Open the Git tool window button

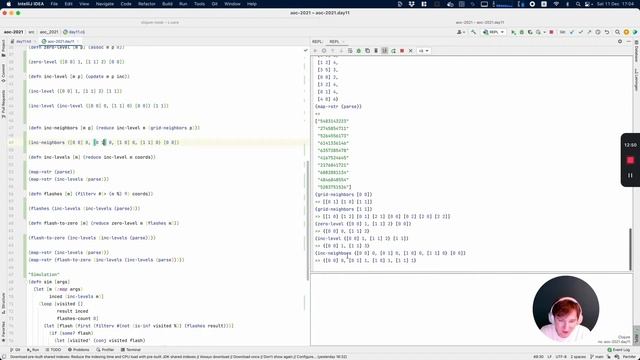[x=15, y=350]
